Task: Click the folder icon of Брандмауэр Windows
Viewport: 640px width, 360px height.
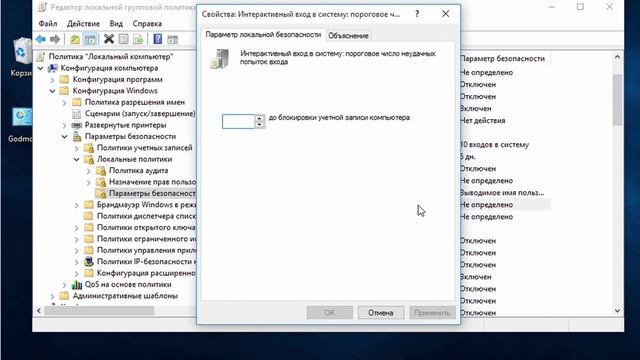Action: [89, 204]
